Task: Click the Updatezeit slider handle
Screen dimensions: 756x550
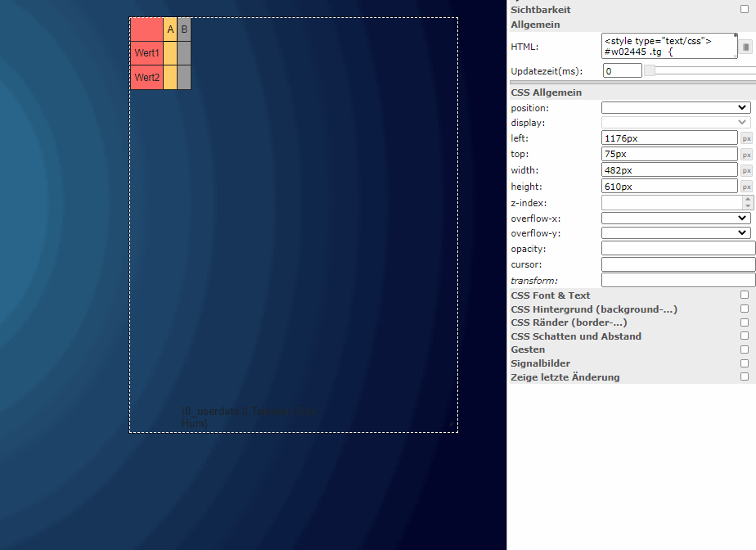Action: click(650, 71)
